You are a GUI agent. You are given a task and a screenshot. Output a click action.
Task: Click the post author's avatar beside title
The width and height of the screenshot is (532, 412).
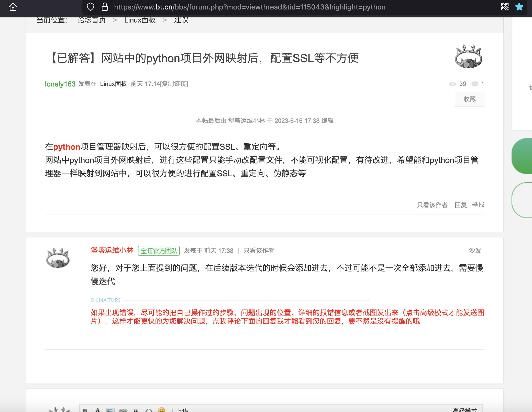(x=468, y=57)
